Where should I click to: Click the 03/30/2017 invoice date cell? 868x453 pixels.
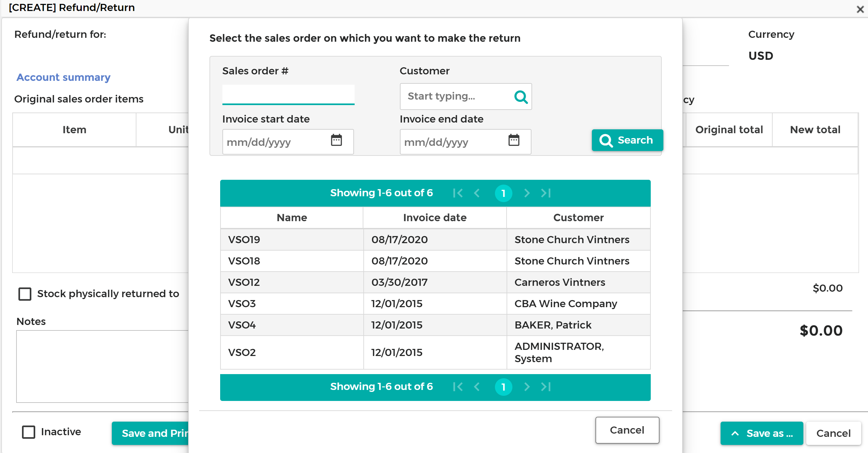click(x=435, y=282)
